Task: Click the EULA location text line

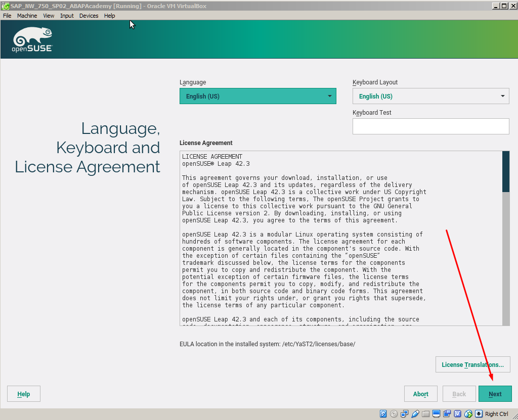Action: (267, 344)
